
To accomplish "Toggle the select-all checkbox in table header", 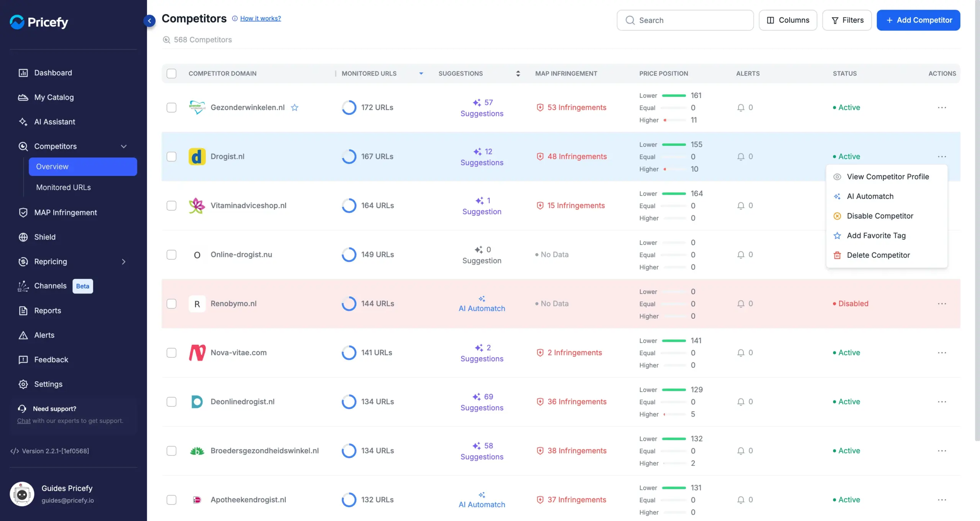I will [x=171, y=74].
